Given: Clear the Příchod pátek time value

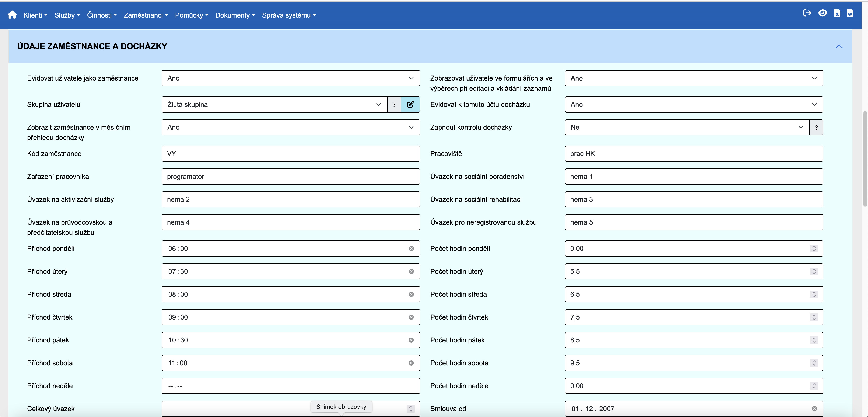Looking at the screenshot, I should 411,340.
